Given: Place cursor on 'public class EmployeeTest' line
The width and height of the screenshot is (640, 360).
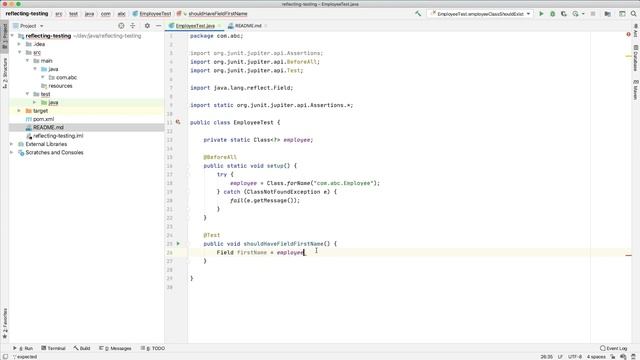Looking at the screenshot, I should coord(235,122).
